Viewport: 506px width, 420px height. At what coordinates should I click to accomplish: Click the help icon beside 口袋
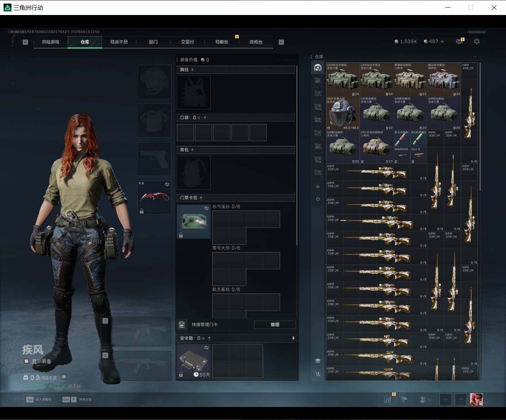tap(205, 118)
